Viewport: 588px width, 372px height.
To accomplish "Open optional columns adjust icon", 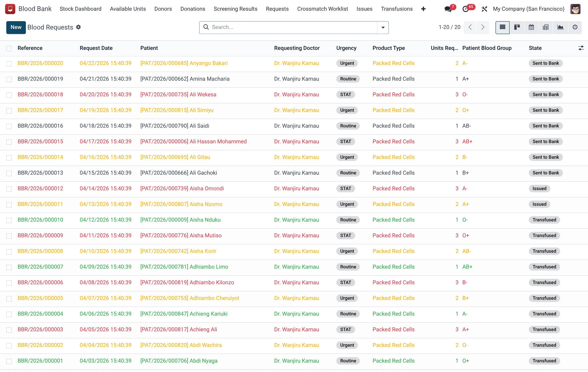I will 581,48.
